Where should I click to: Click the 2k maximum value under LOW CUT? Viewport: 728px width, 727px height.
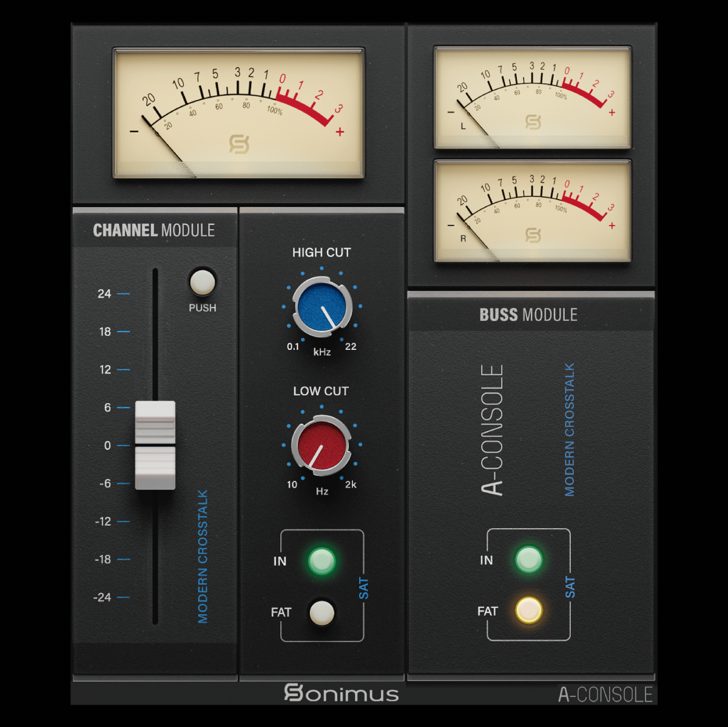(351, 484)
